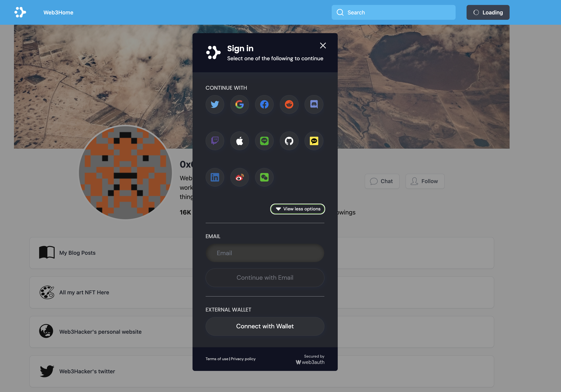Select the LinkedIn login icon
This screenshot has width=561, height=392.
(215, 177)
